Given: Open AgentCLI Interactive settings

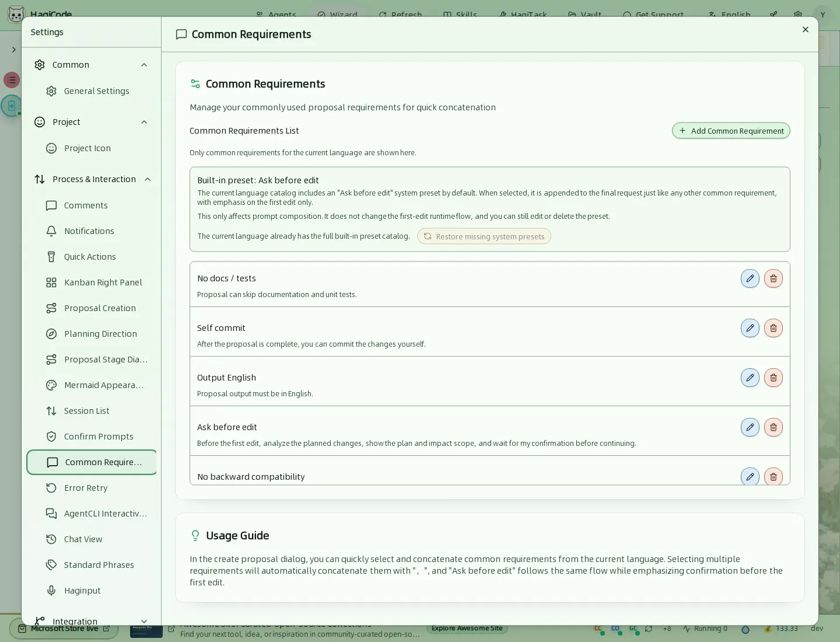Looking at the screenshot, I should coord(92,514).
